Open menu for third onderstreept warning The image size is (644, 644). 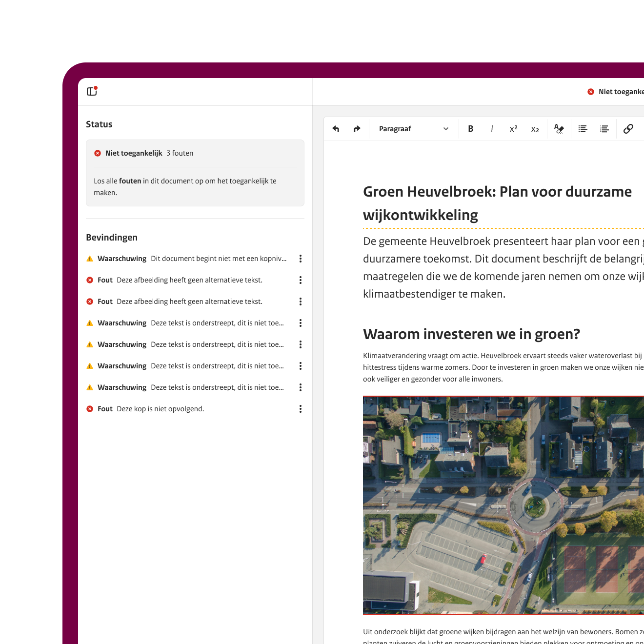tap(301, 366)
